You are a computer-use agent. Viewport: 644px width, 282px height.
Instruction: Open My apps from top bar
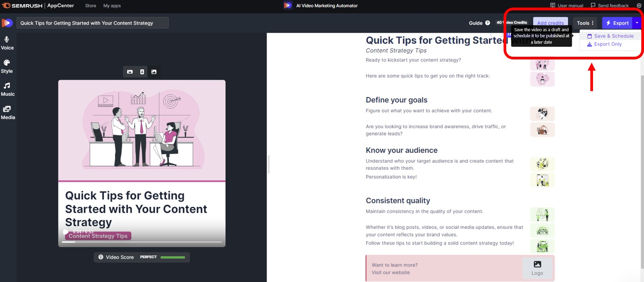(111, 5)
